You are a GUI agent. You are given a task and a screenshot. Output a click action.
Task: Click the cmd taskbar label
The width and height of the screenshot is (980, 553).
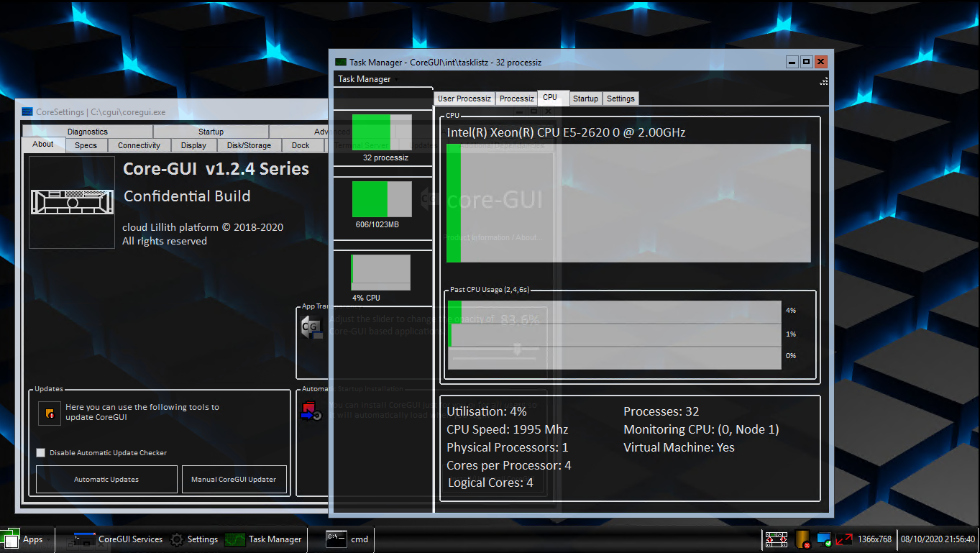(x=360, y=539)
